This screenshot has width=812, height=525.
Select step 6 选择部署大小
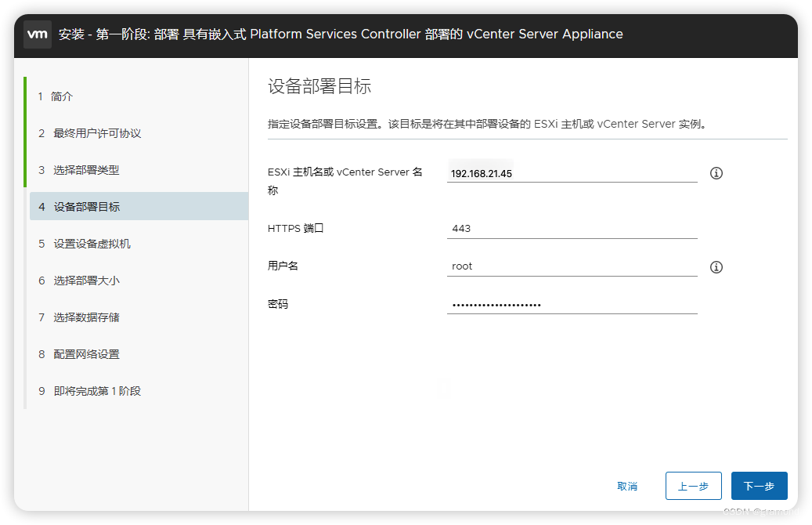(79, 281)
